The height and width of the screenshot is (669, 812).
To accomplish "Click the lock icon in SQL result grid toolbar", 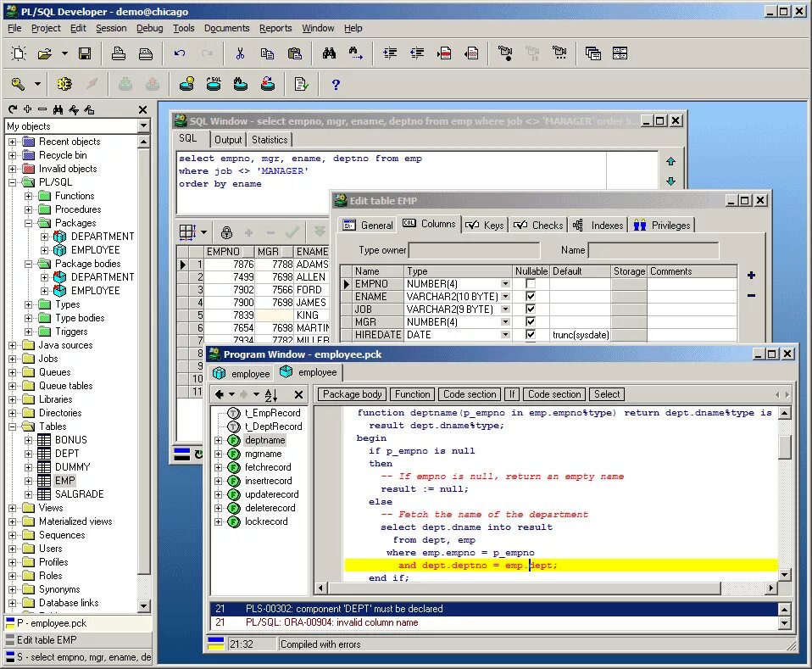I will (226, 232).
